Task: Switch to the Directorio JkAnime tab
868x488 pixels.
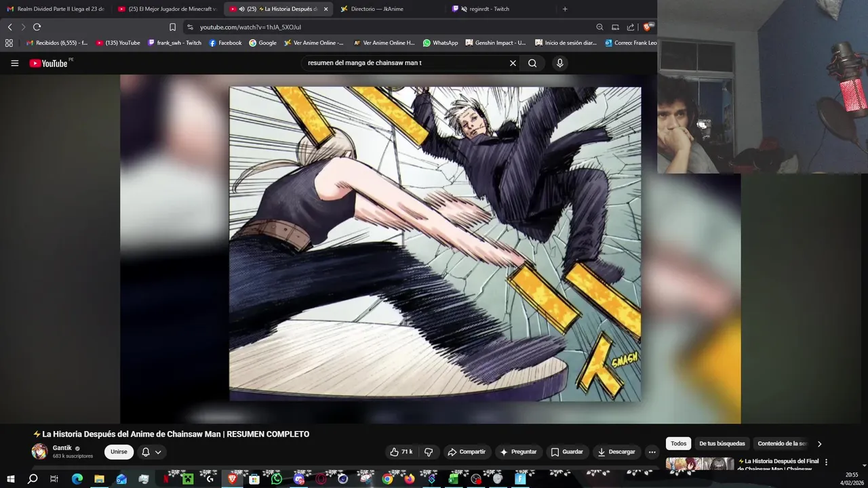Action: 390,9
